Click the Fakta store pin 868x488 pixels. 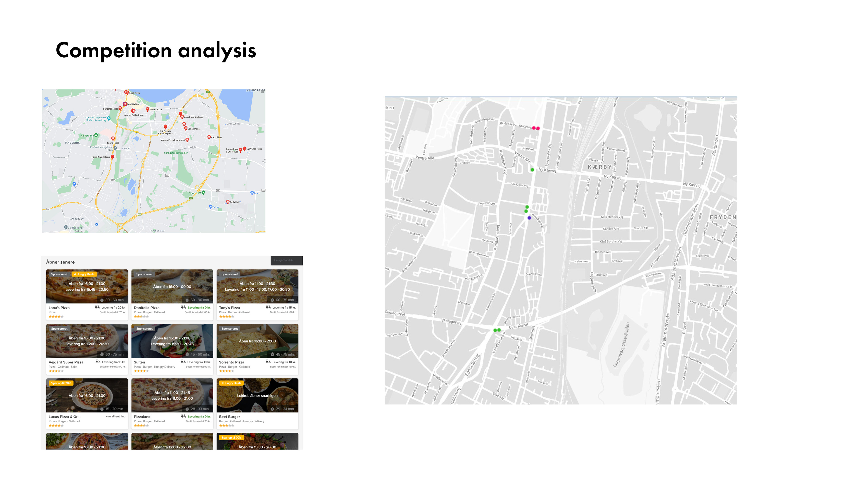point(211,207)
